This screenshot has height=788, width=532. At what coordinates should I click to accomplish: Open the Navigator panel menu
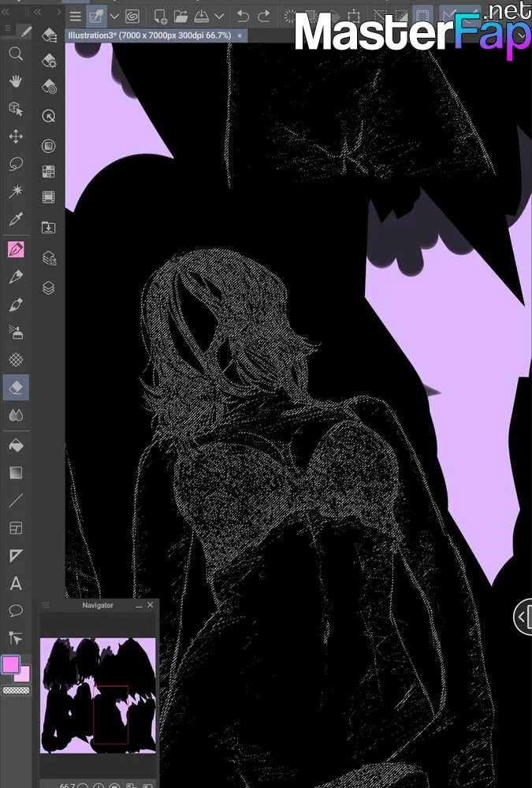(45, 605)
